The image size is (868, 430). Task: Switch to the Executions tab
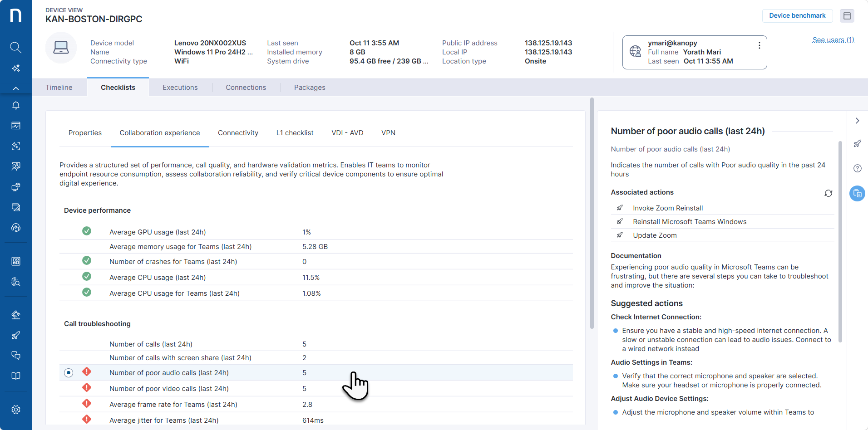(180, 88)
